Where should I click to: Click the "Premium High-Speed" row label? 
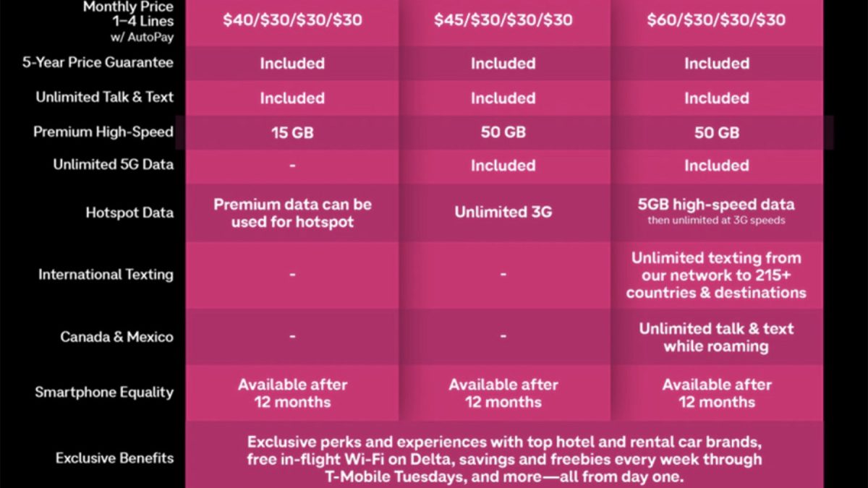click(x=103, y=132)
